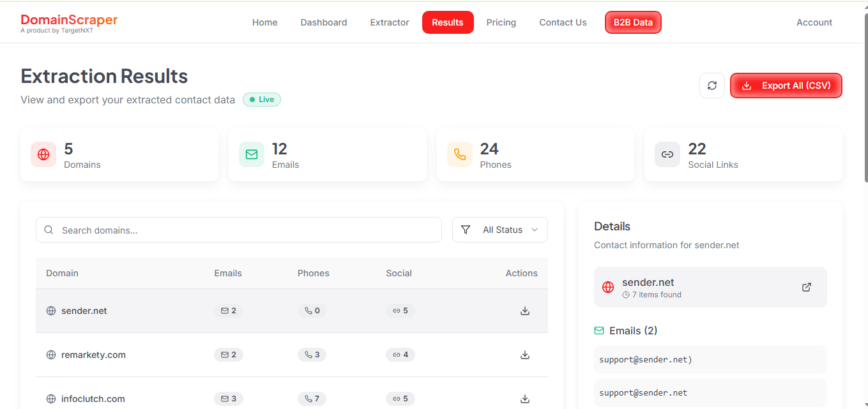868x409 pixels.
Task: Click the social links badge for sender.net
Action: 400,311
